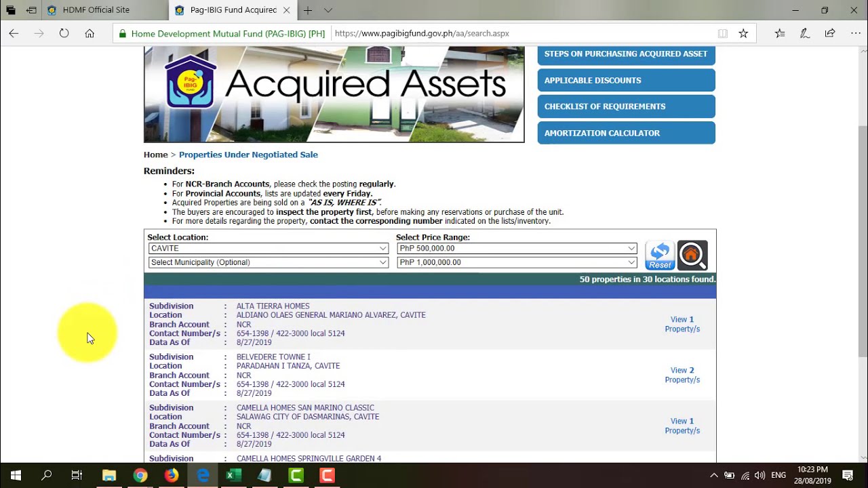View 1 property for Camella Homes San Marino
This screenshot has height=488, width=868.
682,426
